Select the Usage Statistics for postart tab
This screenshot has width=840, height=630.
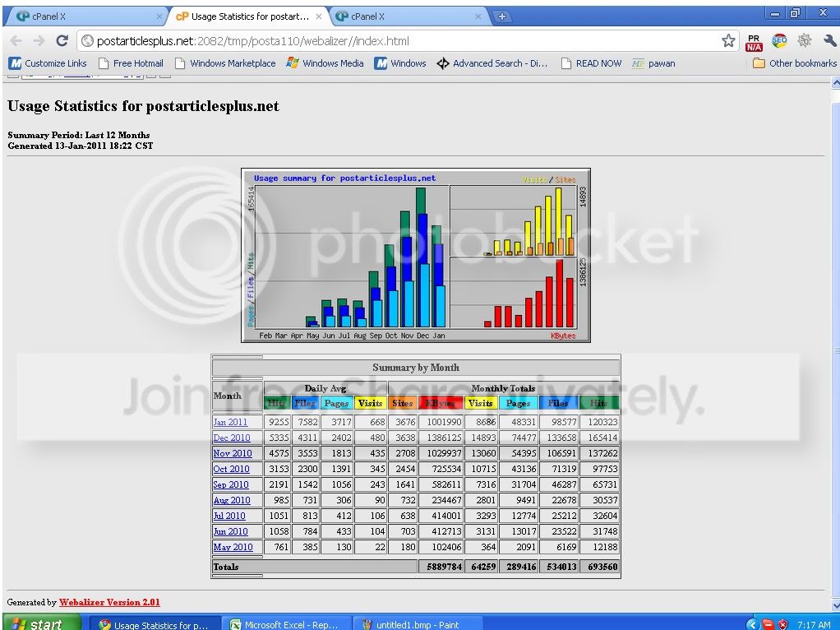point(249,16)
